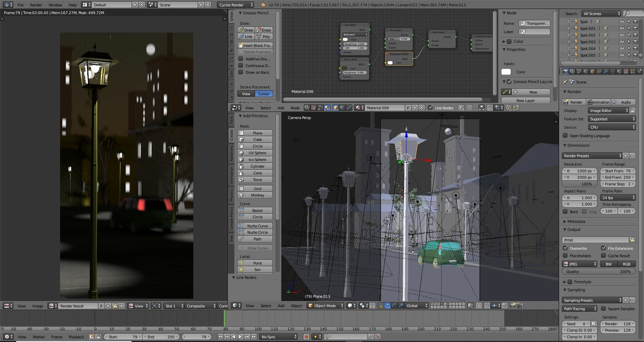
Task: Toggle the Use Nodes checkbox
Action: pos(430,108)
